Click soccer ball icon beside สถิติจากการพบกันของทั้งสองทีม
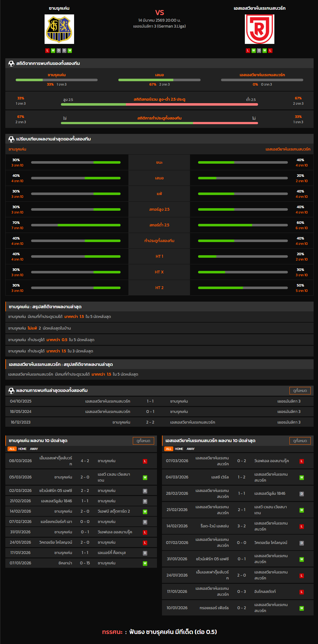The width and height of the screenshot is (318, 644). (x=11, y=64)
